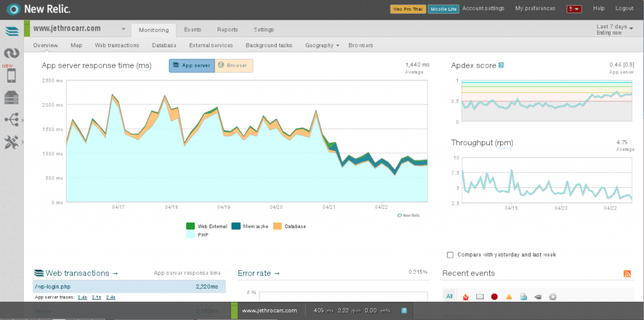
Task: Switch to the Events tab
Action: (192, 30)
